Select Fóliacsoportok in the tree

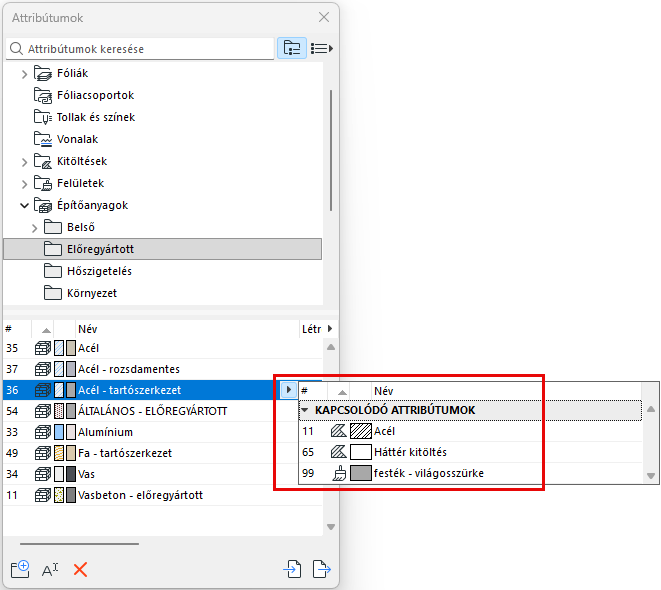click(x=95, y=95)
